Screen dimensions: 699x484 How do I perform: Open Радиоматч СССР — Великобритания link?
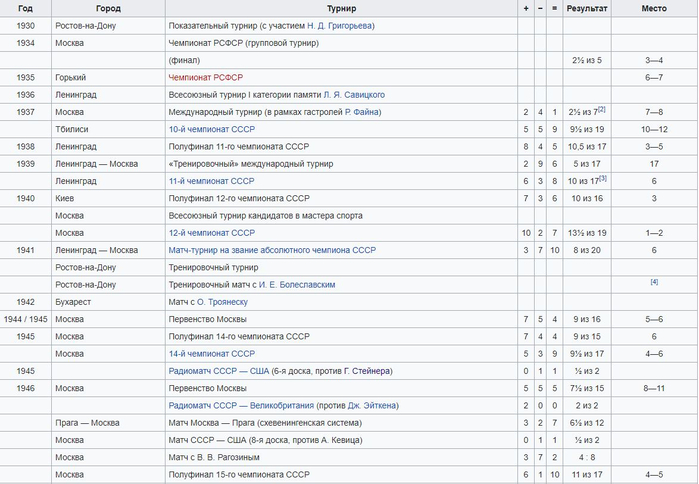(241, 406)
